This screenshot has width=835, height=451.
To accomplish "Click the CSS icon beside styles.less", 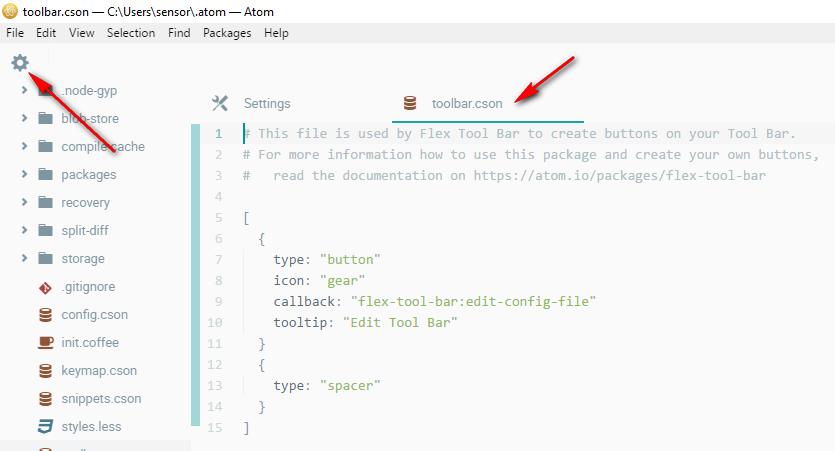I will [46, 427].
